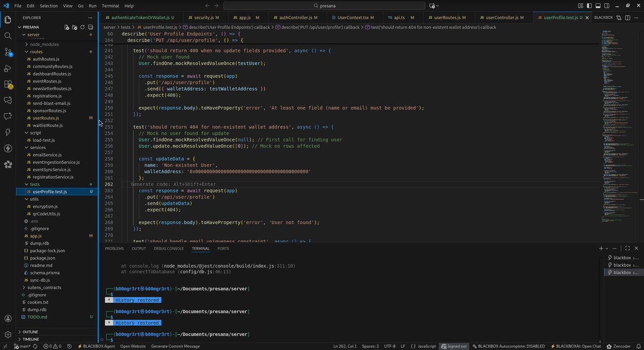Create a new terminal with plus icon
Screen dimensions: 644x350
coord(601,249)
